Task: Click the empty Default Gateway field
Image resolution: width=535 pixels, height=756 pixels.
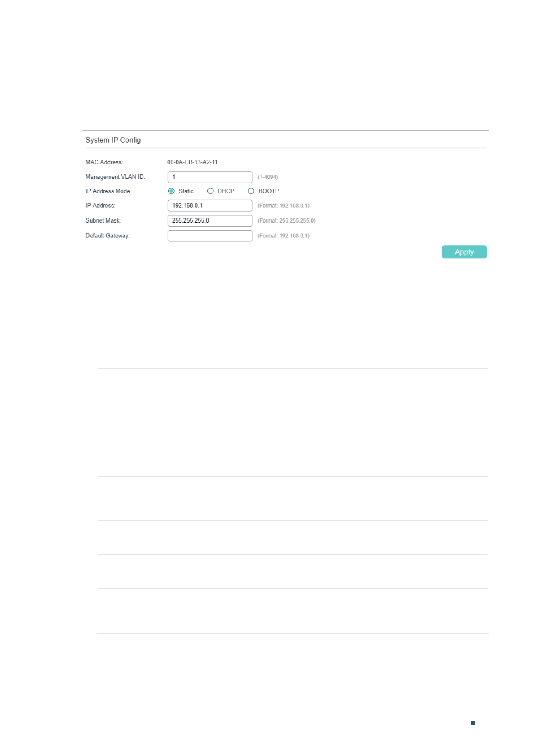Action: tap(210, 236)
